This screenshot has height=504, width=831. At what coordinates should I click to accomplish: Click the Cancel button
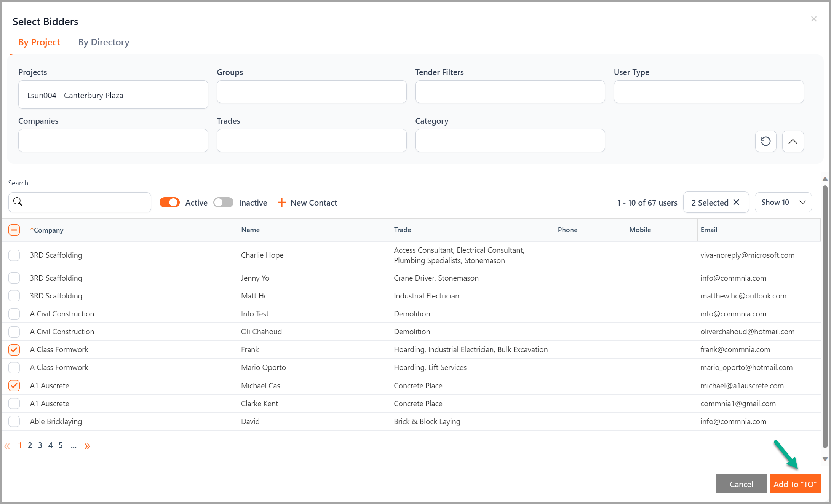(x=741, y=484)
